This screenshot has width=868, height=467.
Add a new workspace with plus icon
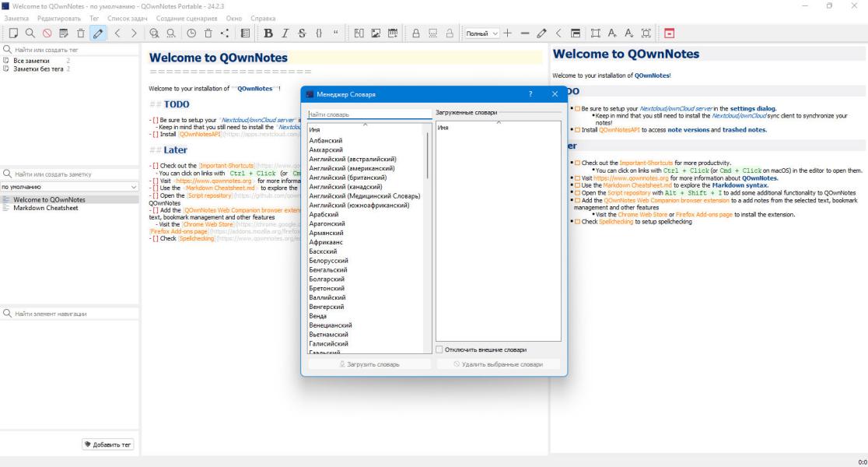click(508, 33)
